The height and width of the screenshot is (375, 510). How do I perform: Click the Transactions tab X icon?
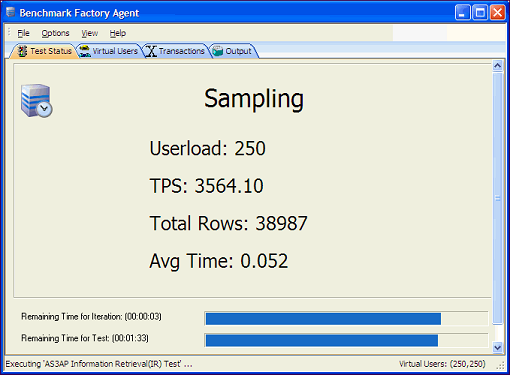click(x=151, y=51)
